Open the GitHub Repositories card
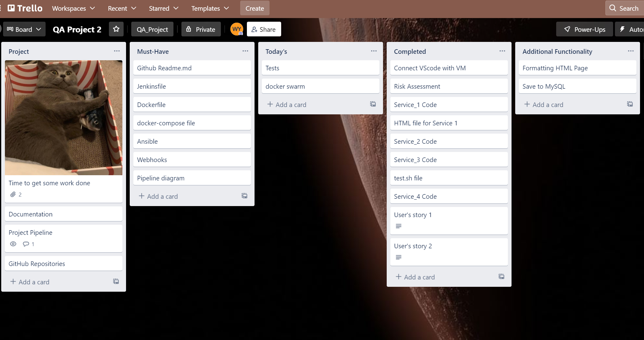Image resolution: width=644 pixels, height=340 pixels. [x=64, y=264]
